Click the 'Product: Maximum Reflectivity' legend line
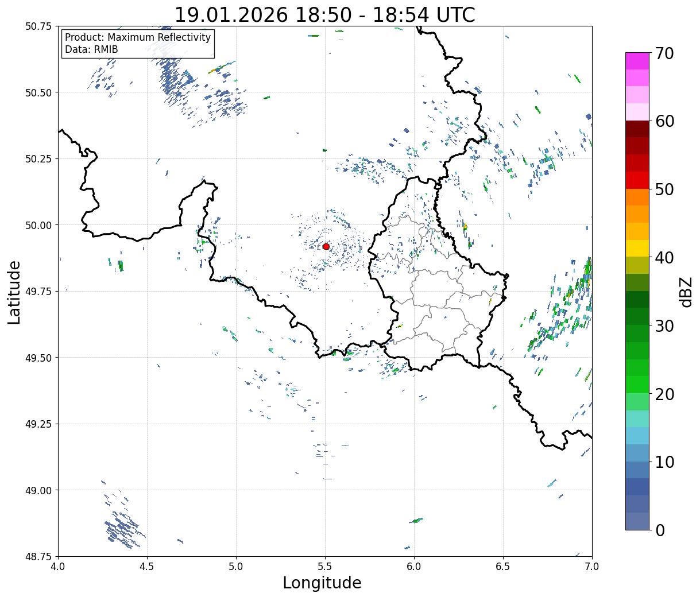The image size is (700, 597). pos(138,37)
